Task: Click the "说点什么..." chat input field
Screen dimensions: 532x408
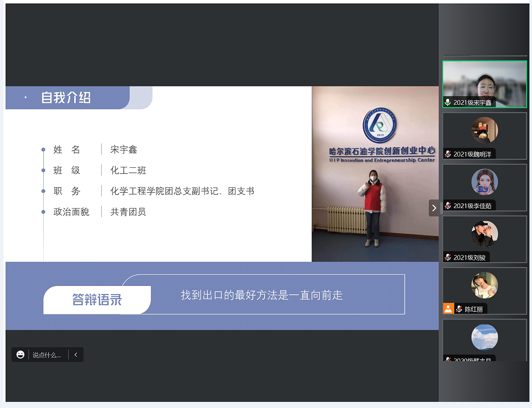Action: (x=47, y=355)
